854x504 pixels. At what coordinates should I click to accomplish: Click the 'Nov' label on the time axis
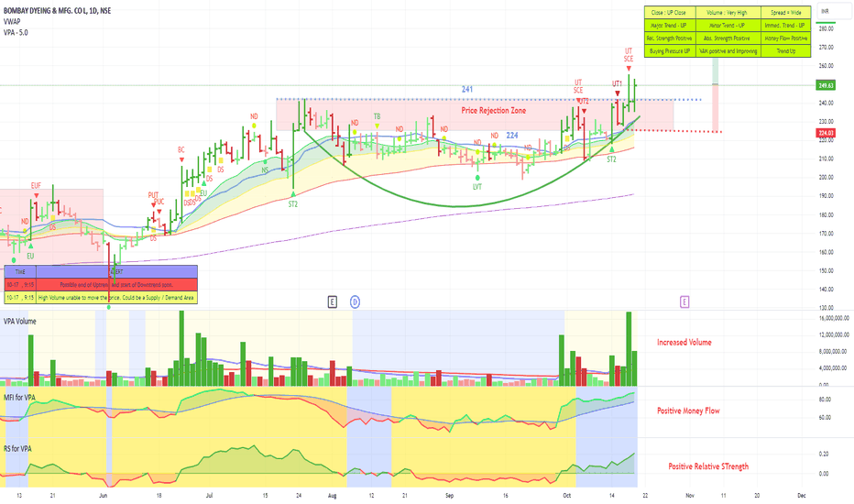point(690,496)
